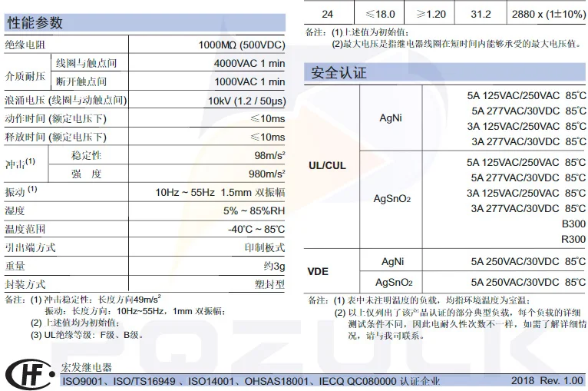The height and width of the screenshot is (391, 588).
Task: Click the cell 2880 x (1±10%)
Action: pos(549,15)
